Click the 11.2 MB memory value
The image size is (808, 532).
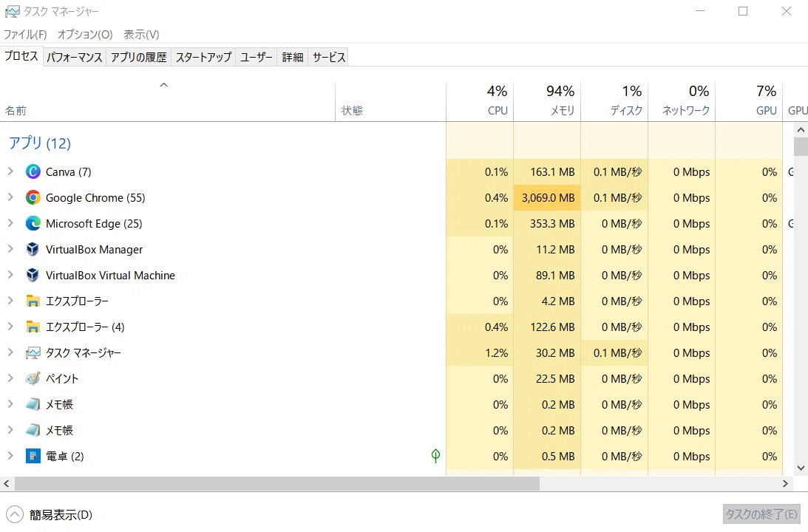555,249
